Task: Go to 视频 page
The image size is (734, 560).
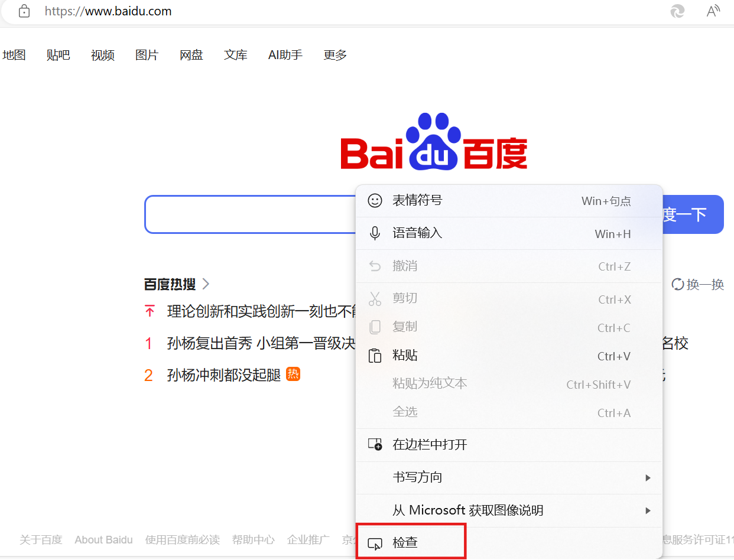Action: [x=103, y=55]
